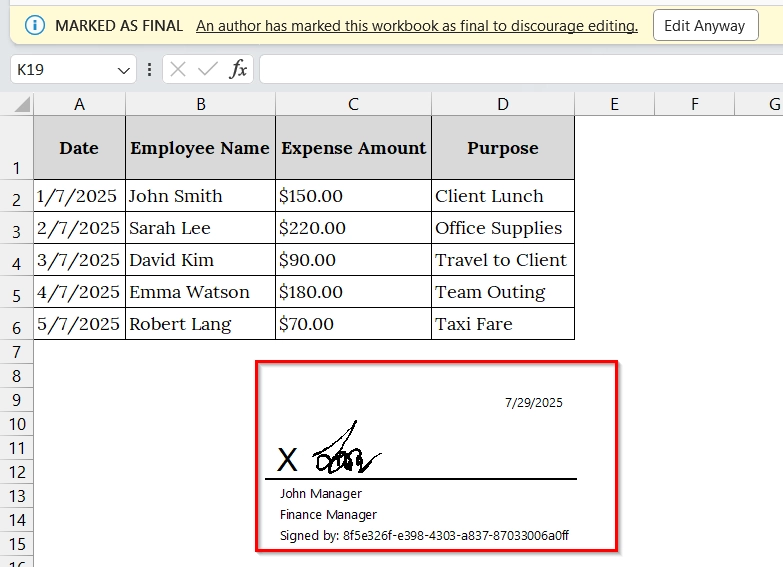Click the John Manager signer name
Viewport: 783px width, 567px height.
321,494
